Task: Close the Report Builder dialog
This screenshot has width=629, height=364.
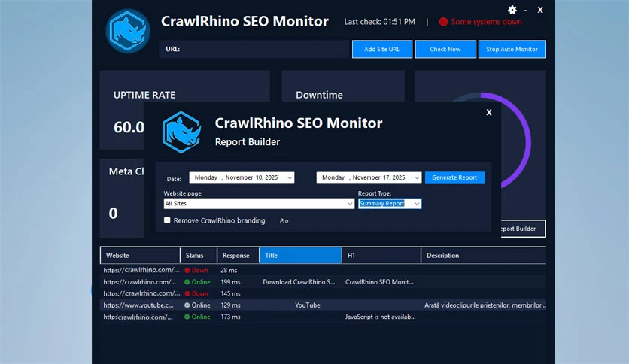Action: pos(489,112)
